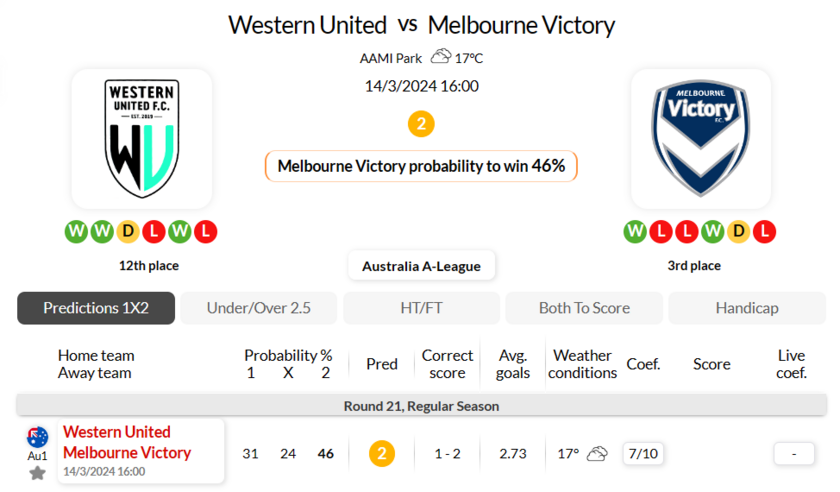Screen dimensions: 840x492
Task: Click the Australia flag icon
Action: (37, 436)
